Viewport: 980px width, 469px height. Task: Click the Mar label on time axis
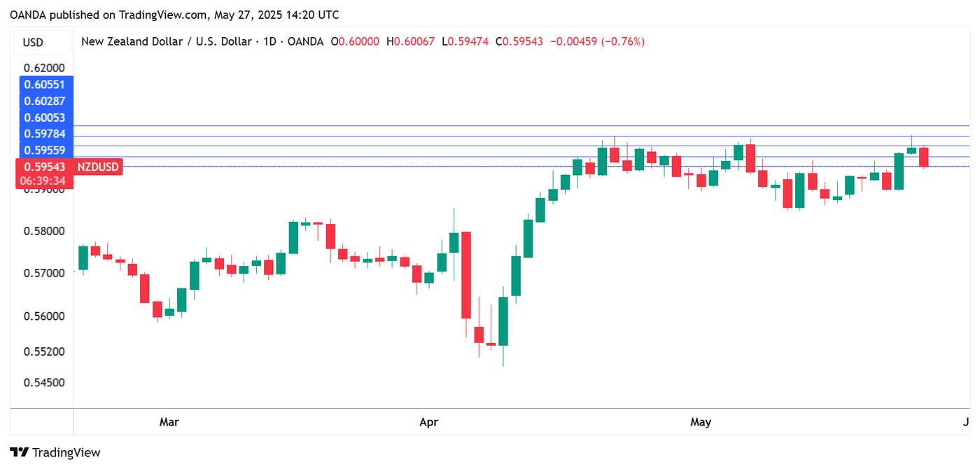(x=169, y=421)
